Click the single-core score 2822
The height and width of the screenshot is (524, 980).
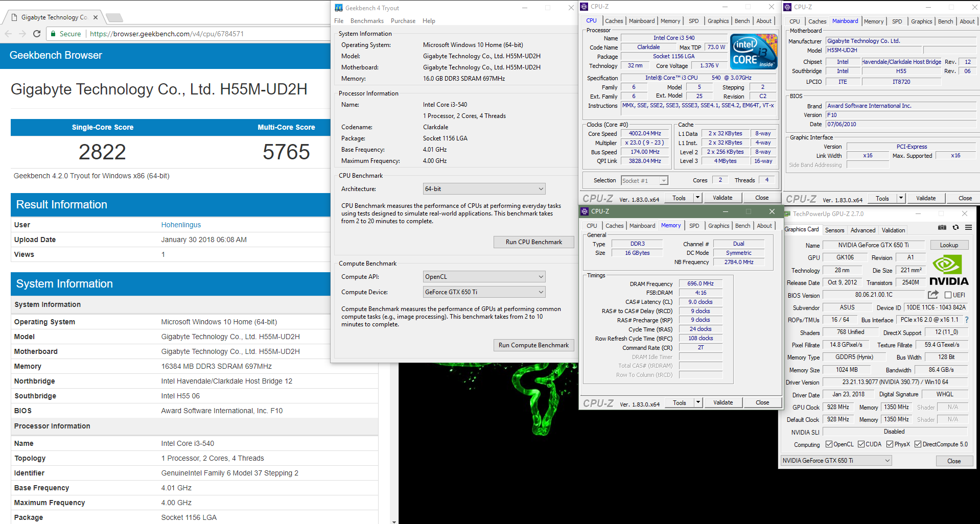[102, 152]
